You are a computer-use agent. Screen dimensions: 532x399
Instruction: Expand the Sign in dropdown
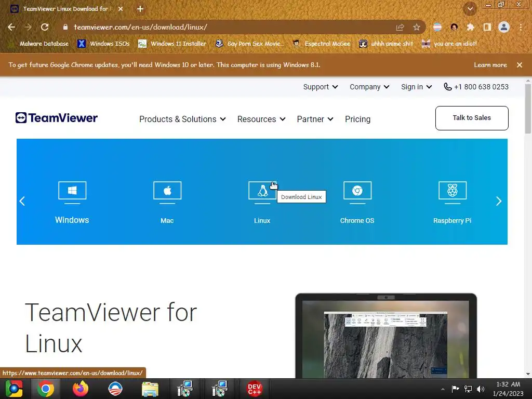pos(416,87)
